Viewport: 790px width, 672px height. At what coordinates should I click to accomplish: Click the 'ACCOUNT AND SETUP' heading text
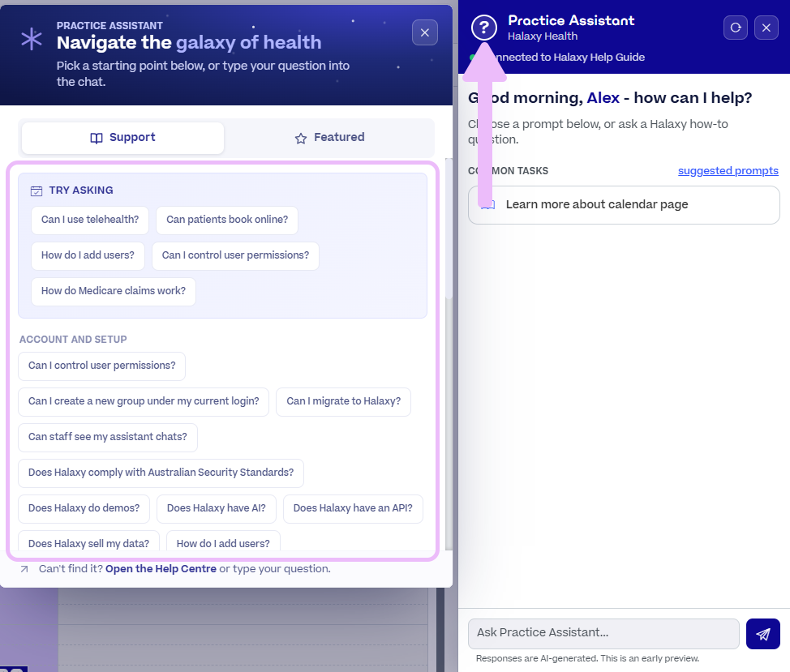coord(73,340)
